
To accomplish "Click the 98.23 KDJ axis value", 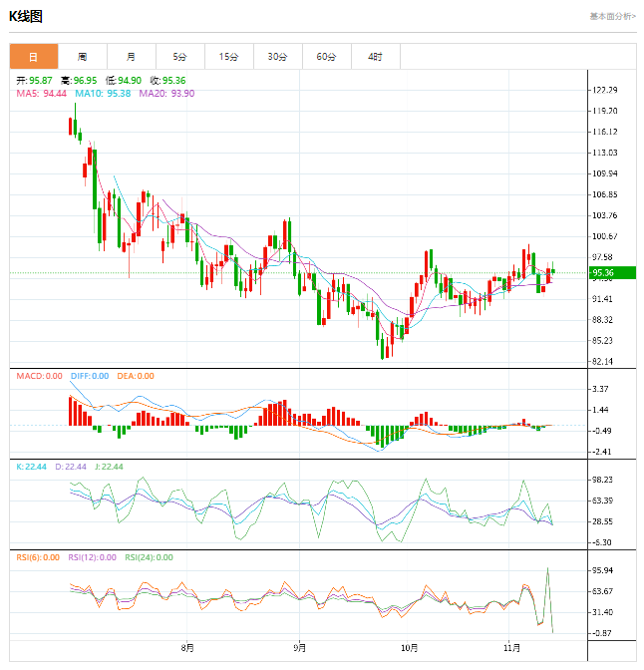I will pos(602,480).
